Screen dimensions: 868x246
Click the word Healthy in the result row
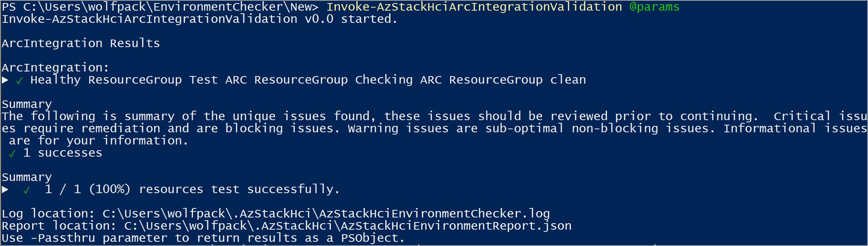coord(55,80)
